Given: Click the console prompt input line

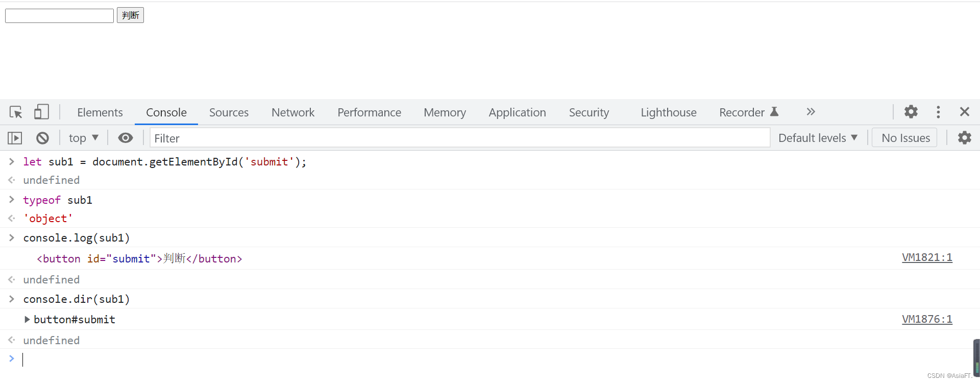Looking at the screenshot, I should 490,360.
